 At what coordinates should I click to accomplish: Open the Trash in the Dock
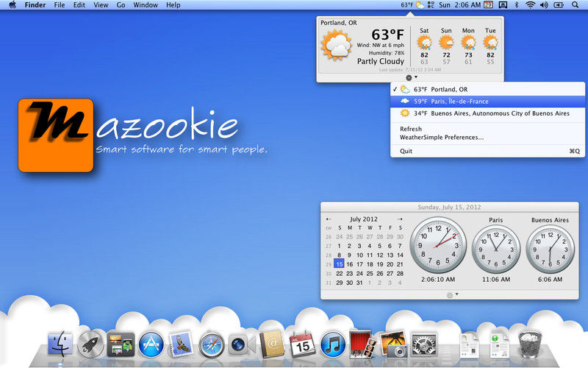click(x=530, y=344)
